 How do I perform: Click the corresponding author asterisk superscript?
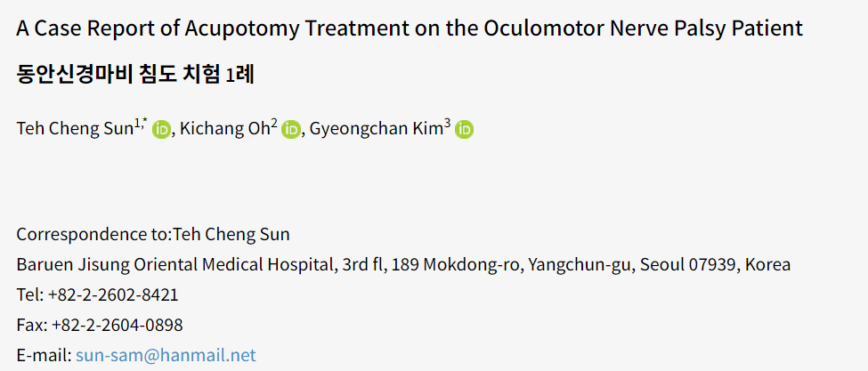tap(143, 124)
